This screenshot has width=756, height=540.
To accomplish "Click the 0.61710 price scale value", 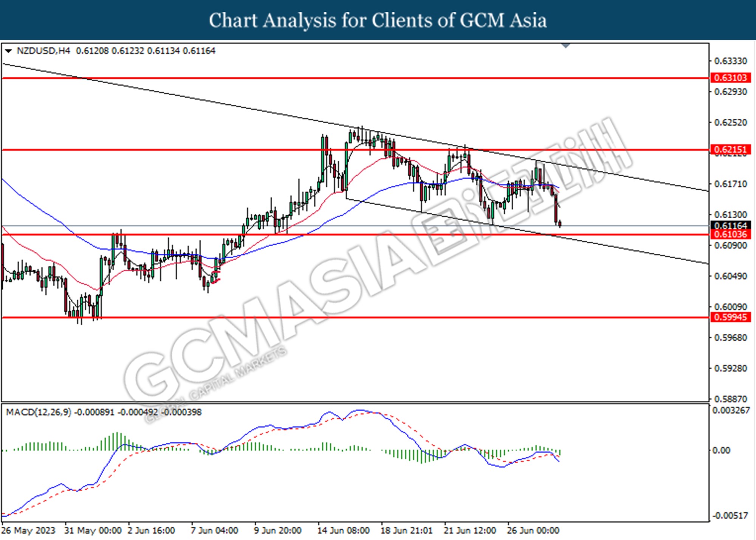I will (730, 184).
